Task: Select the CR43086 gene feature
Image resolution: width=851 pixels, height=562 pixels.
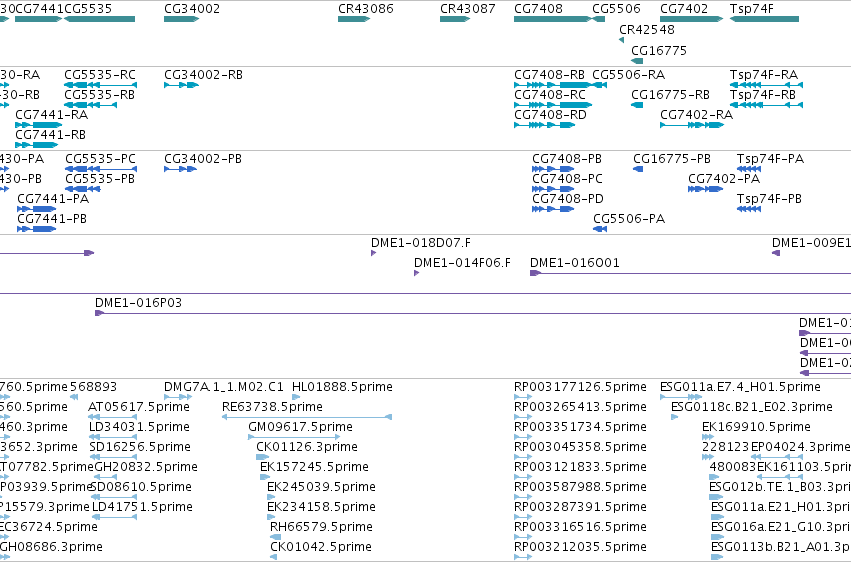Action: (x=354, y=19)
